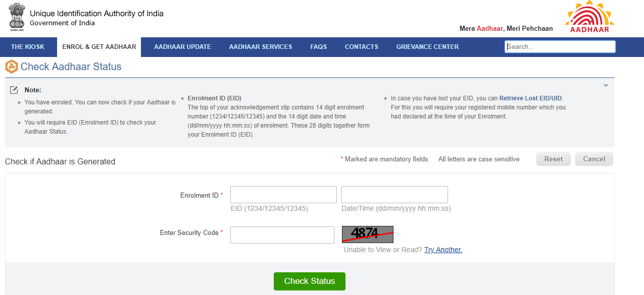The height and width of the screenshot is (295, 644).
Task: Open a new captcha by clicking the security code image
Action: [367, 234]
